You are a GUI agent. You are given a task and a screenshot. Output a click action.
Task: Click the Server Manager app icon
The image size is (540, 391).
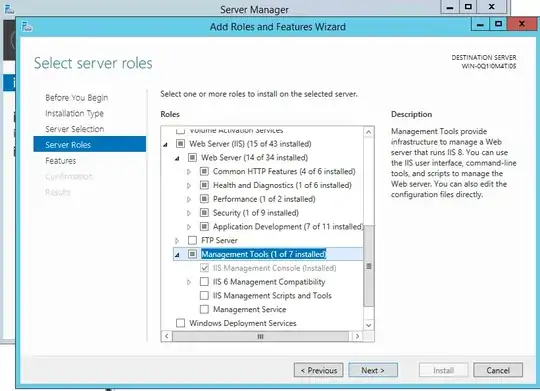point(9,9)
